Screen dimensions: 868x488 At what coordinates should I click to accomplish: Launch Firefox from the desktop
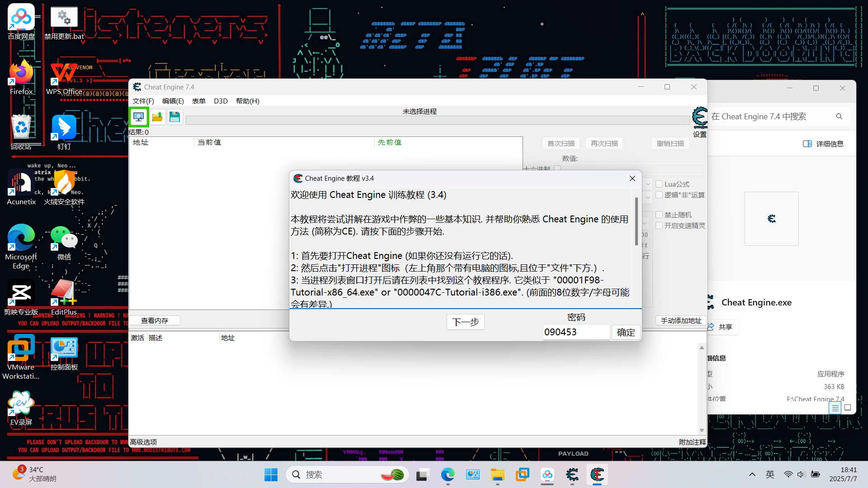21,77
